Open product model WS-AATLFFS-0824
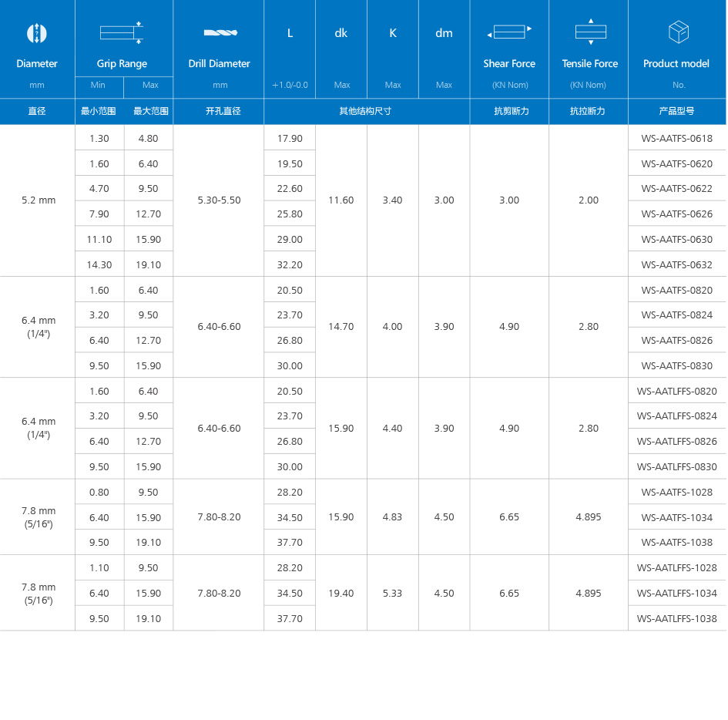 point(676,416)
